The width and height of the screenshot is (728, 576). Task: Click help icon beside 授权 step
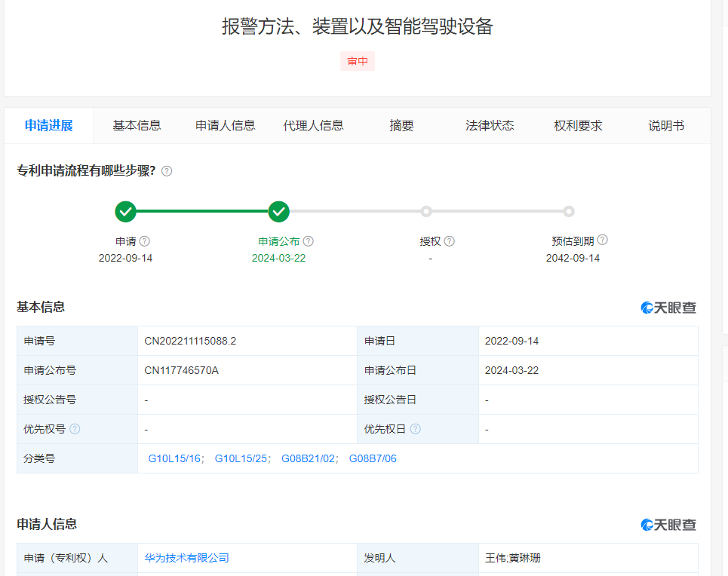coord(449,241)
